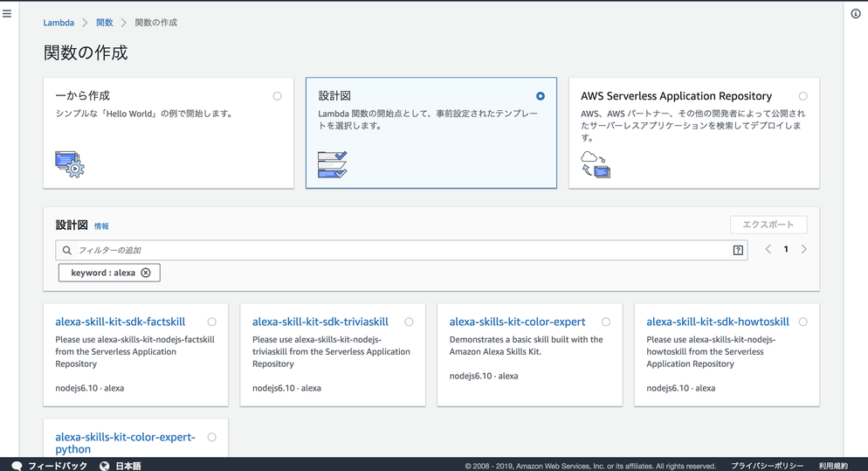Open the alexa-skills-kit-color-expert-python blueprint link
The width and height of the screenshot is (868, 471).
(x=125, y=443)
